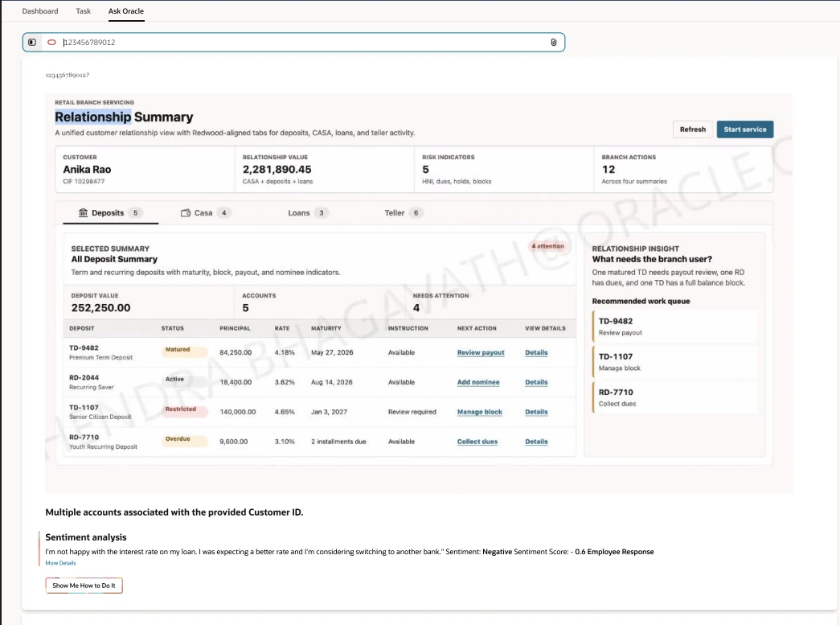This screenshot has width=840, height=625.
Task: Switch to the Casa tab
Action: click(206, 213)
